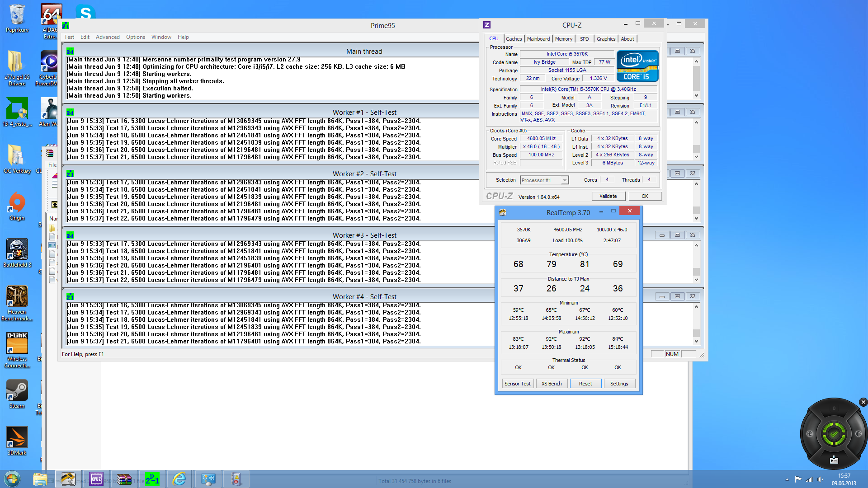Click the Core Speed 4600.05 MHz field
Image resolution: width=868 pixels, height=488 pixels.
tap(541, 139)
